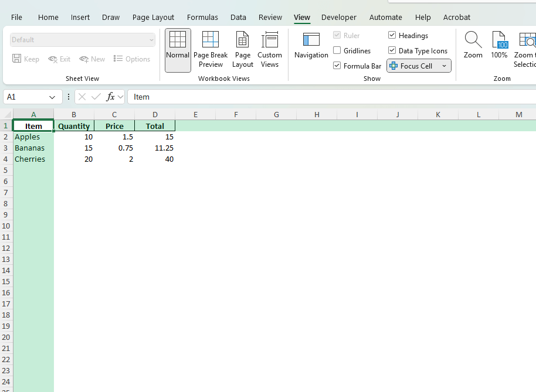Select the Price header cell
Screen dimensions: 536x392
pos(114,126)
